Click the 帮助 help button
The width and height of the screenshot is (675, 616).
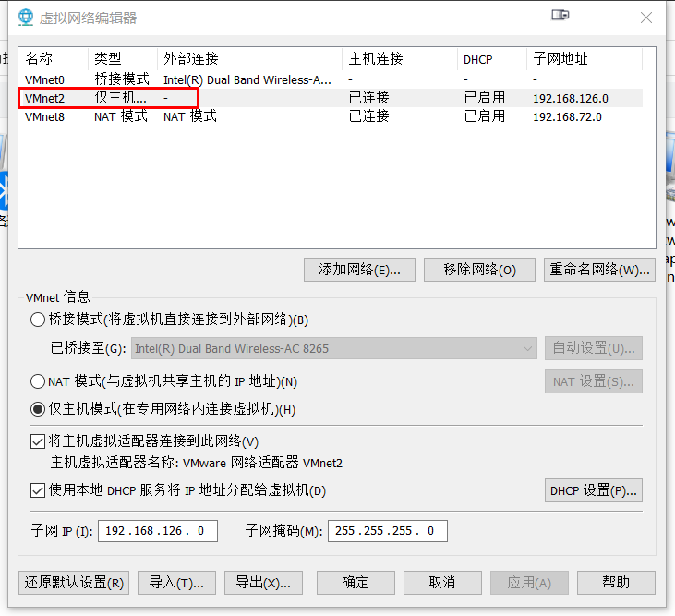click(x=616, y=583)
